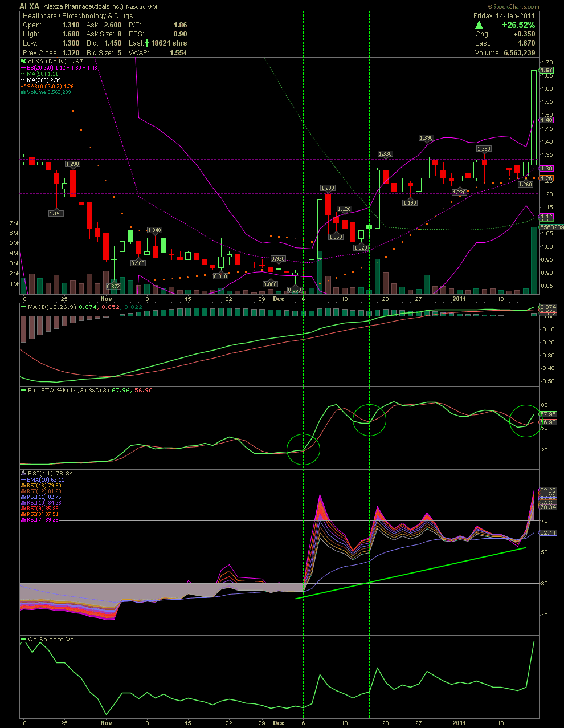Click the 1.390 high price label on chart
Image resolution: width=564 pixels, height=728 pixels.
tap(426, 138)
